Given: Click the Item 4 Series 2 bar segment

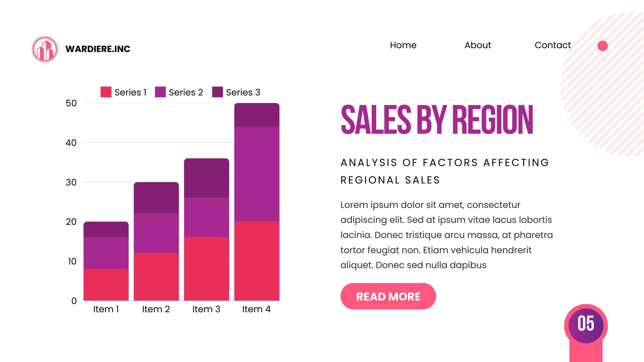Looking at the screenshot, I should click(x=257, y=174).
